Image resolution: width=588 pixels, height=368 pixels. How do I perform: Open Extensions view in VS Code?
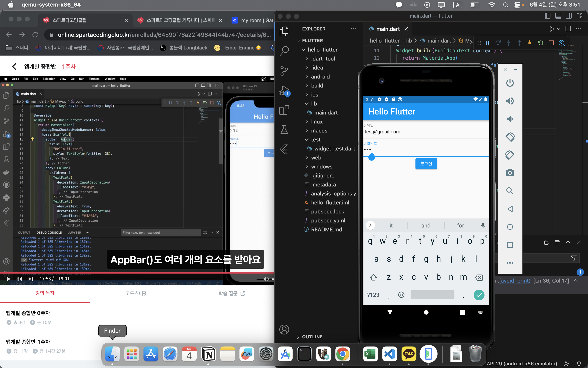(x=284, y=110)
